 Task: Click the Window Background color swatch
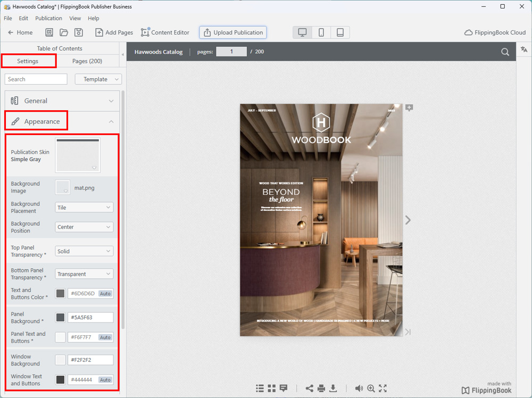(61, 360)
